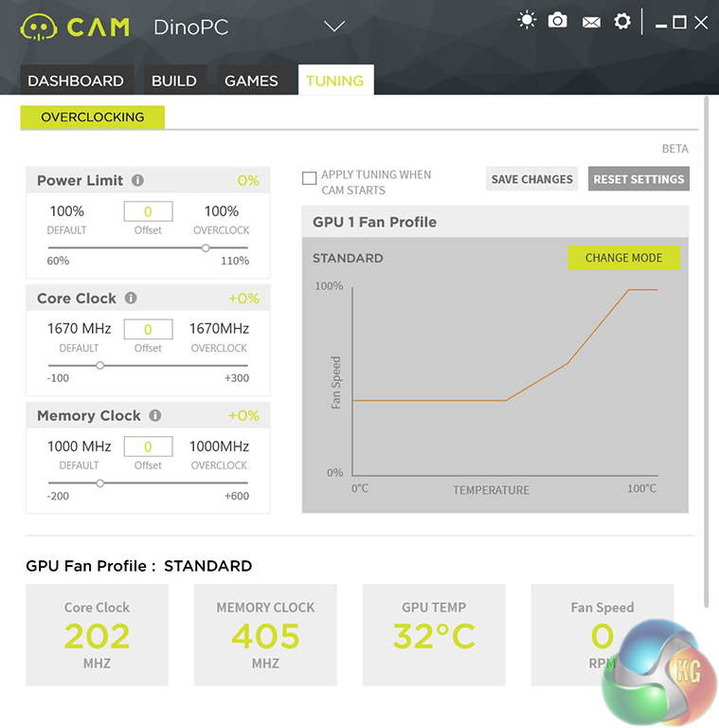Image resolution: width=719 pixels, height=728 pixels.
Task: Go to the Games tab
Action: [251, 81]
